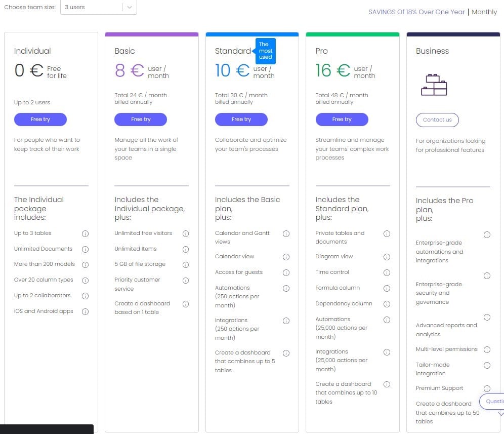
Task: Show info for Standard plan Integrations (250 actions)
Action: click(x=286, y=321)
